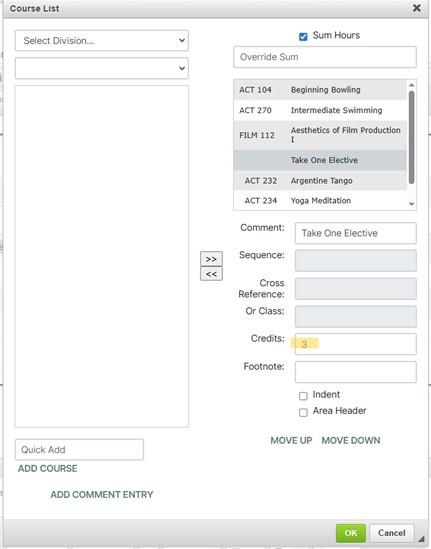
Task: Click the ADD COURSE link
Action: coord(48,468)
